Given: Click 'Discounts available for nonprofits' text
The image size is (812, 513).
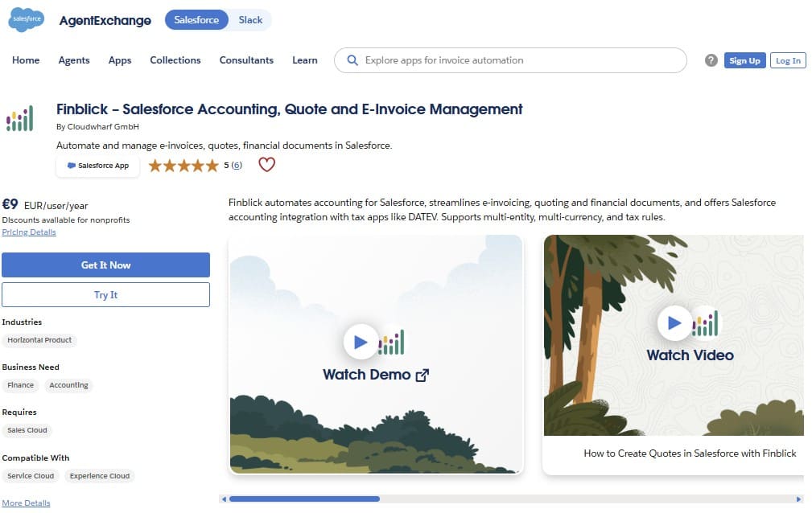Looking at the screenshot, I should (x=66, y=220).
